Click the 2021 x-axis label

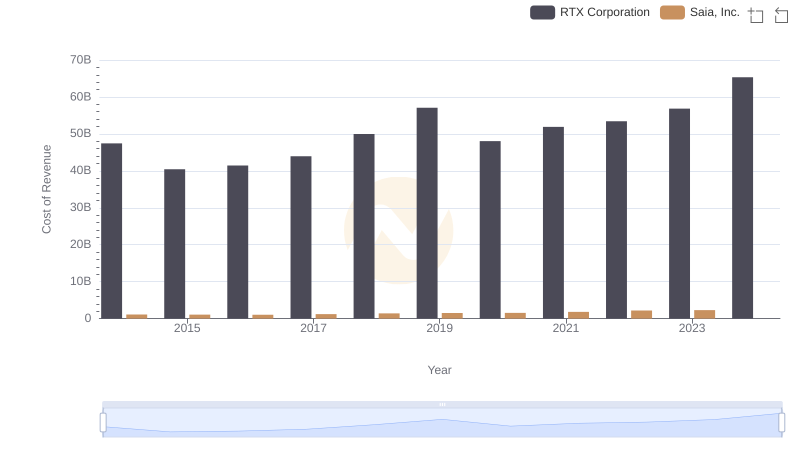[x=566, y=328]
